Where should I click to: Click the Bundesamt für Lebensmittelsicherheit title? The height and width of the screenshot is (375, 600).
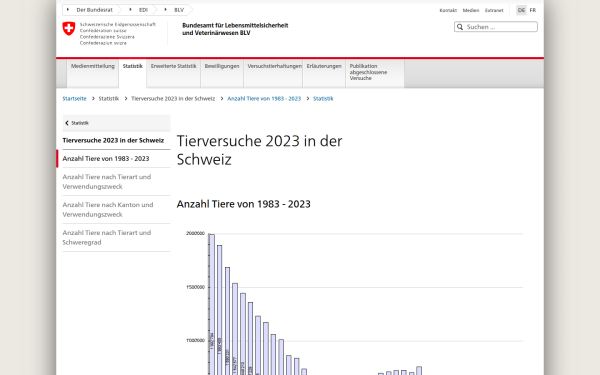coord(235,29)
